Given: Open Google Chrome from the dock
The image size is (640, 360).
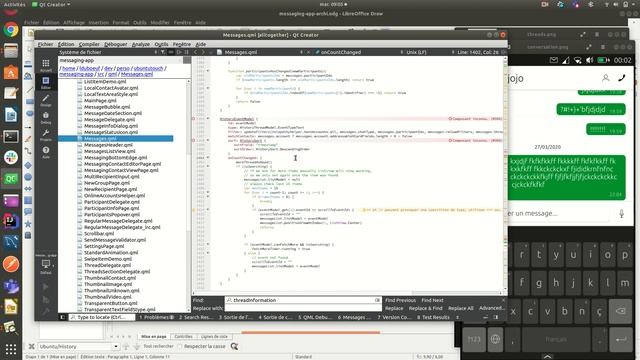Looking at the screenshot, I should (11, 30).
